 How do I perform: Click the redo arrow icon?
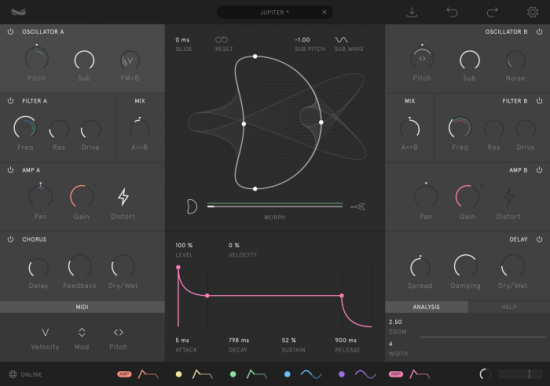(492, 12)
